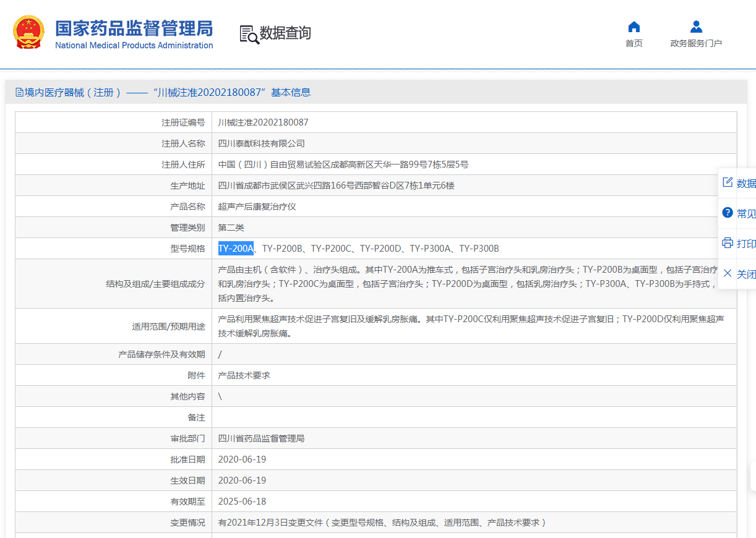Click the national emblem logo
This screenshot has height=538, width=756.
tap(28, 33)
